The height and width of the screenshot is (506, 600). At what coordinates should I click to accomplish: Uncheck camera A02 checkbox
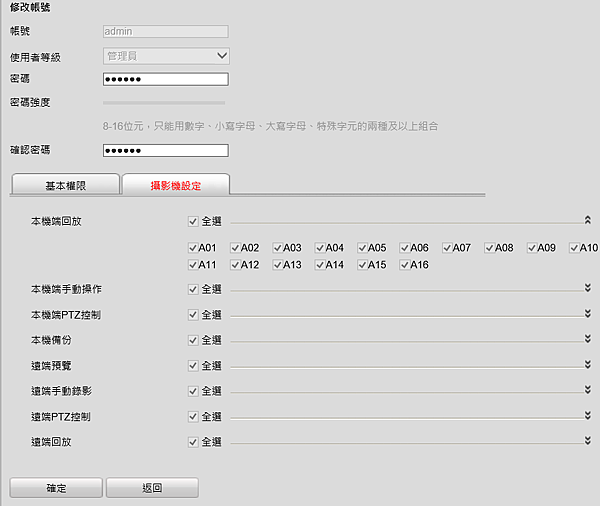pos(235,248)
